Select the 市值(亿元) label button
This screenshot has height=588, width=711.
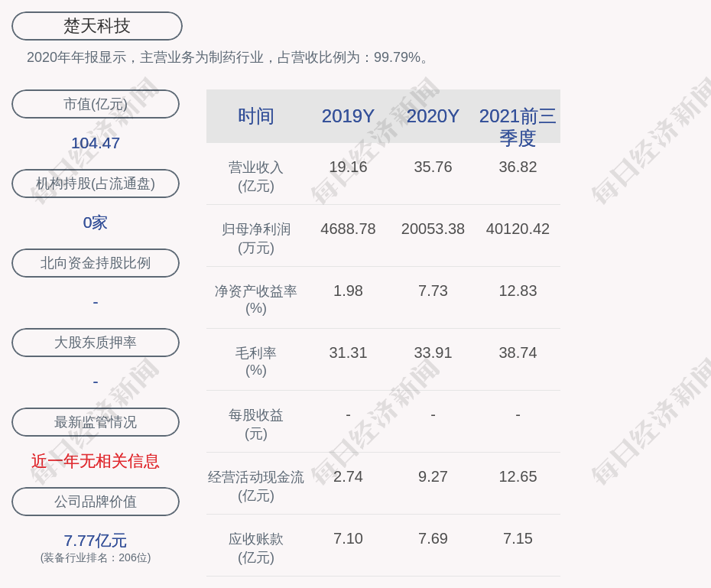96,104
